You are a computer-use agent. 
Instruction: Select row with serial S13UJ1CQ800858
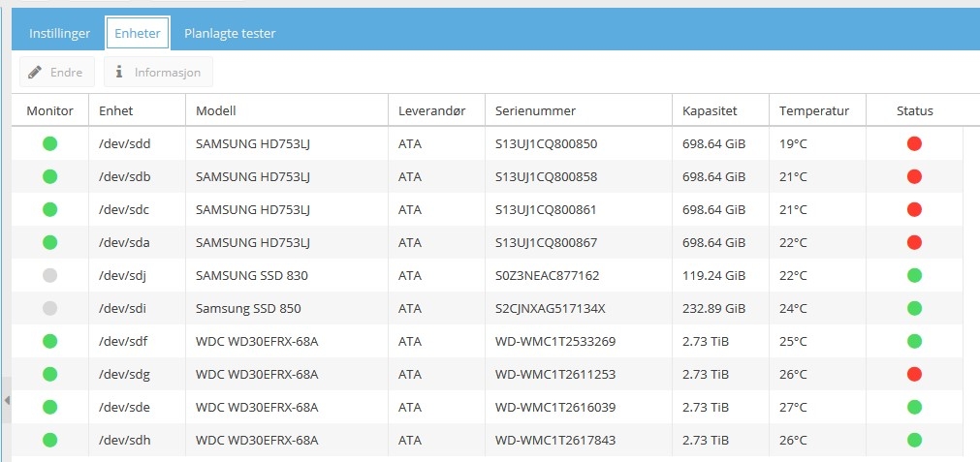(x=487, y=176)
